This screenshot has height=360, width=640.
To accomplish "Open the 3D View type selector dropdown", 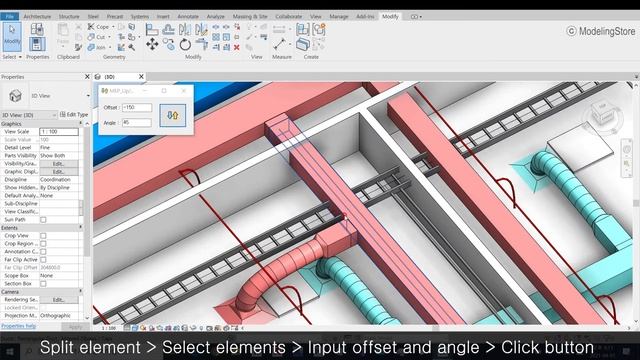I will [x=88, y=96].
